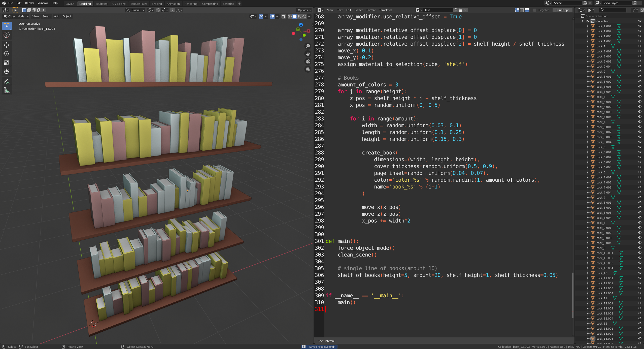Add a workspace with plus button
Screen dimensions: 644x349
pyautogui.click(x=239, y=4)
